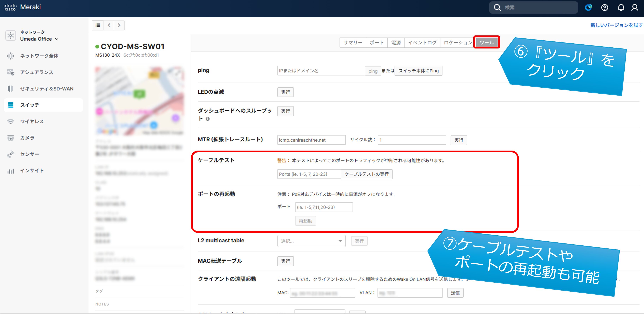Run LEDの点滅 with 実行 button
This screenshot has width=644, height=314.
point(285,92)
